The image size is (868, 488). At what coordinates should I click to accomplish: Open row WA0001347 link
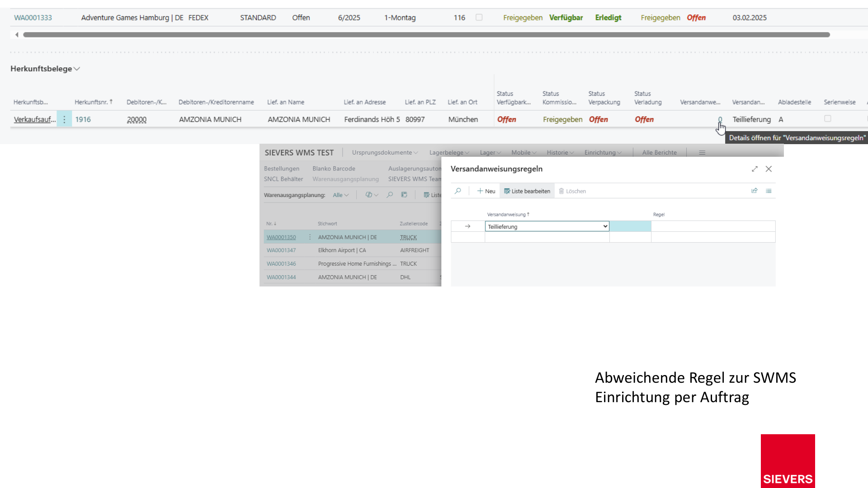281,250
